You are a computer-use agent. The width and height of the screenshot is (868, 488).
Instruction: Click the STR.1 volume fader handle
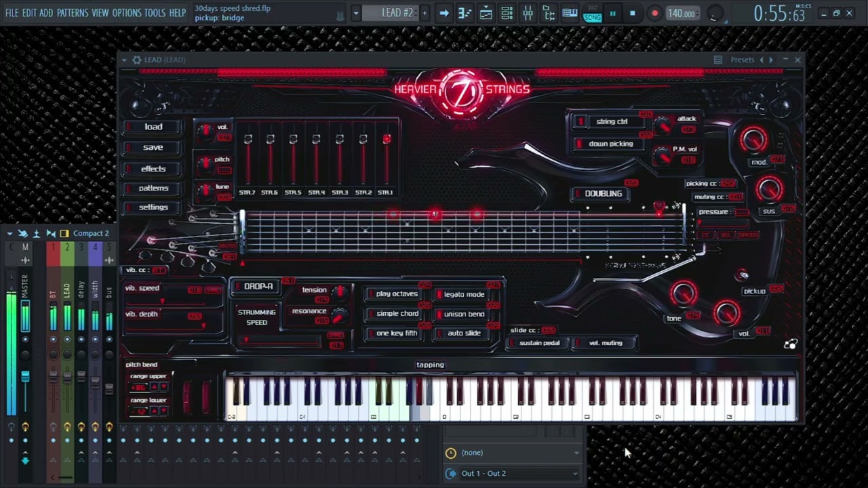tap(387, 139)
